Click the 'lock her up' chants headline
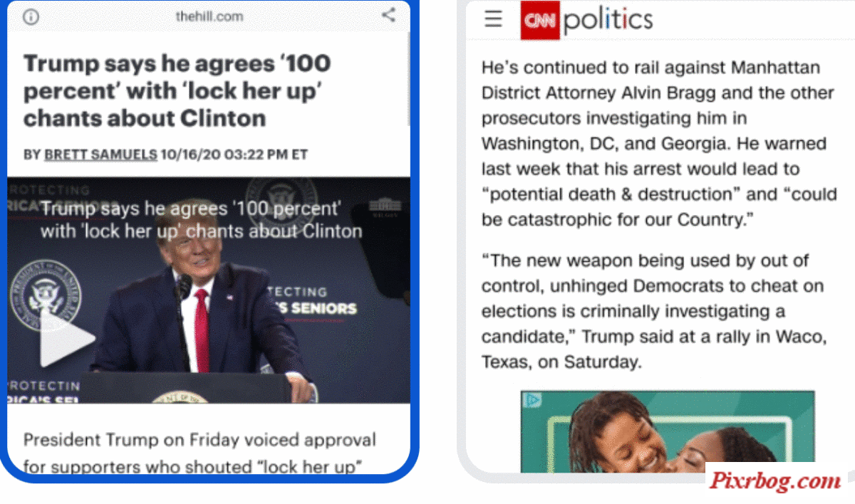 pos(177,90)
